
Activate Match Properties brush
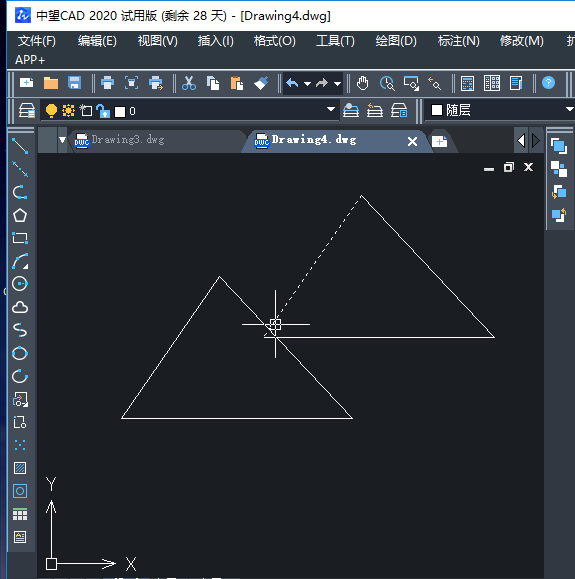click(x=261, y=83)
